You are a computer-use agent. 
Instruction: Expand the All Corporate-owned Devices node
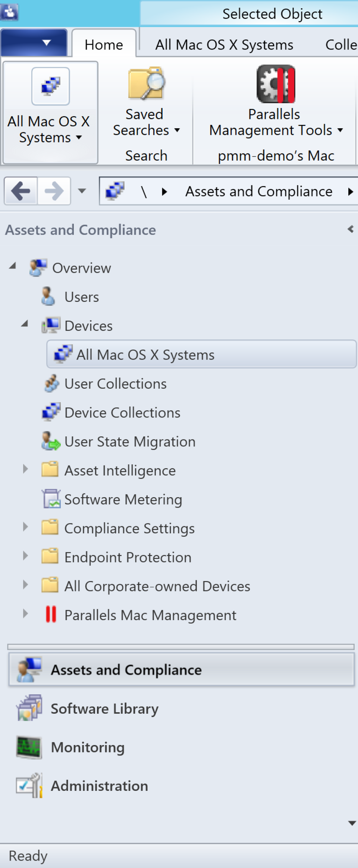point(25,584)
